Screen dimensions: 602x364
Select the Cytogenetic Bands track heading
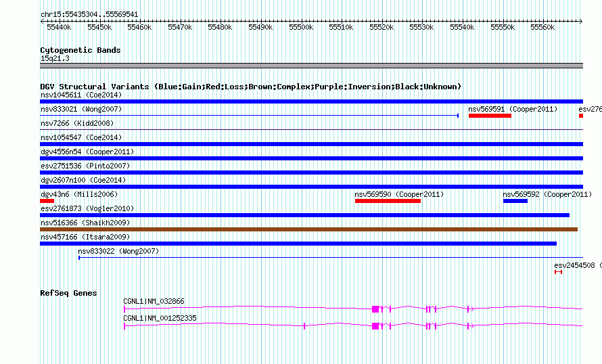pos(80,50)
